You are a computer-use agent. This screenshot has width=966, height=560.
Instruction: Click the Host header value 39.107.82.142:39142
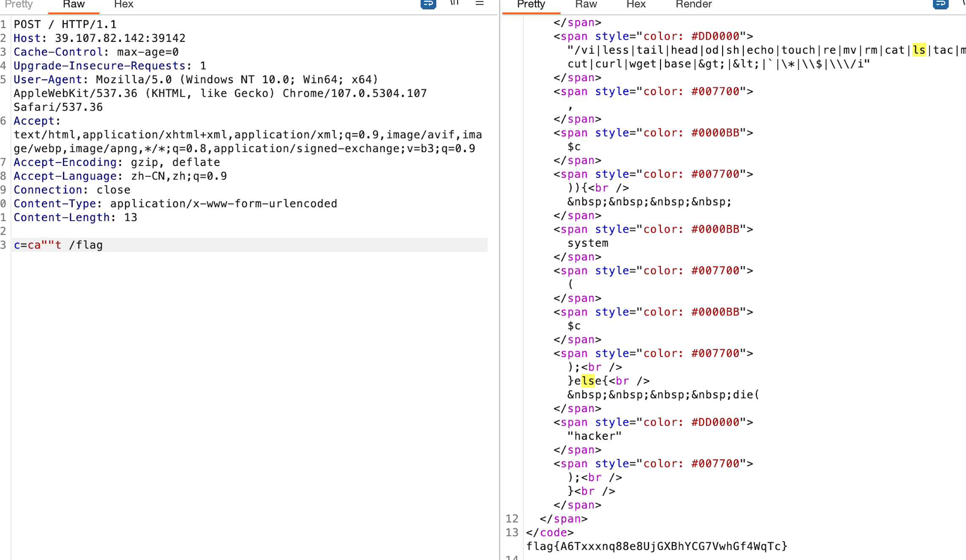(120, 38)
